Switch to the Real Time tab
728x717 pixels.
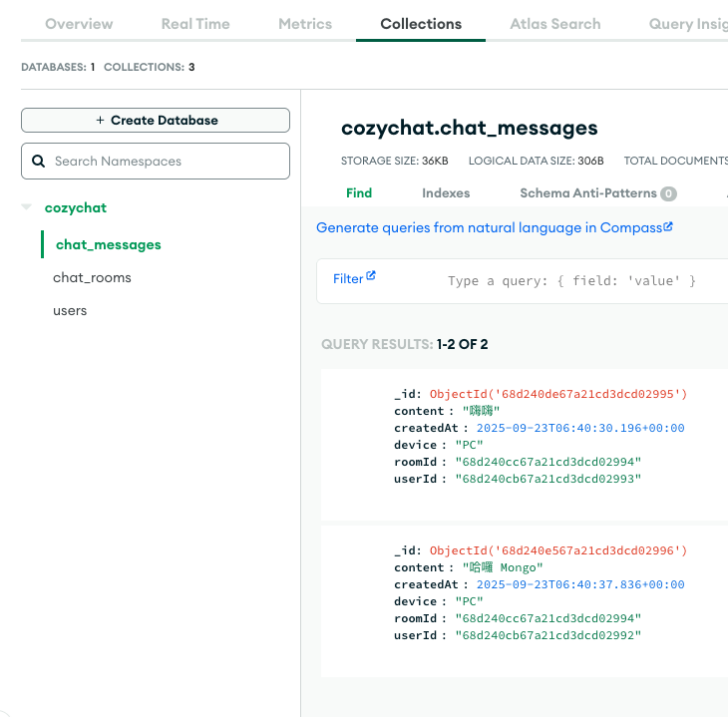coord(195,24)
